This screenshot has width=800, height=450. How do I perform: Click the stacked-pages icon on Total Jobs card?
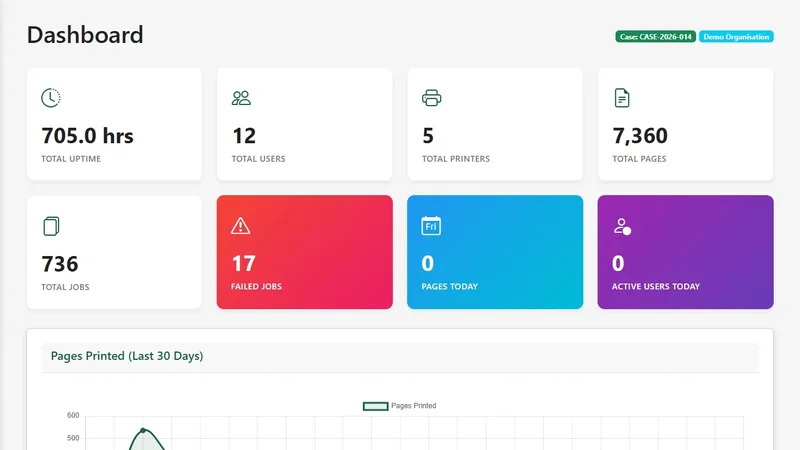click(51, 226)
